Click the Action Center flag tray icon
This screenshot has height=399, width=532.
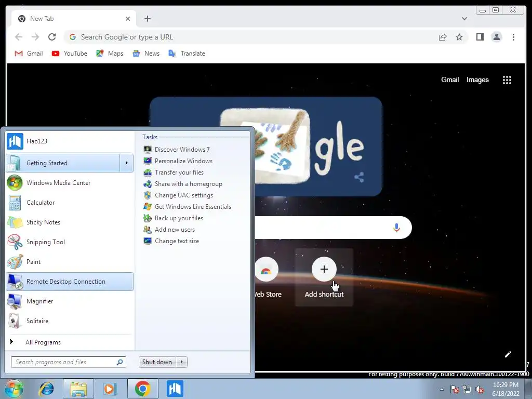[454, 390]
